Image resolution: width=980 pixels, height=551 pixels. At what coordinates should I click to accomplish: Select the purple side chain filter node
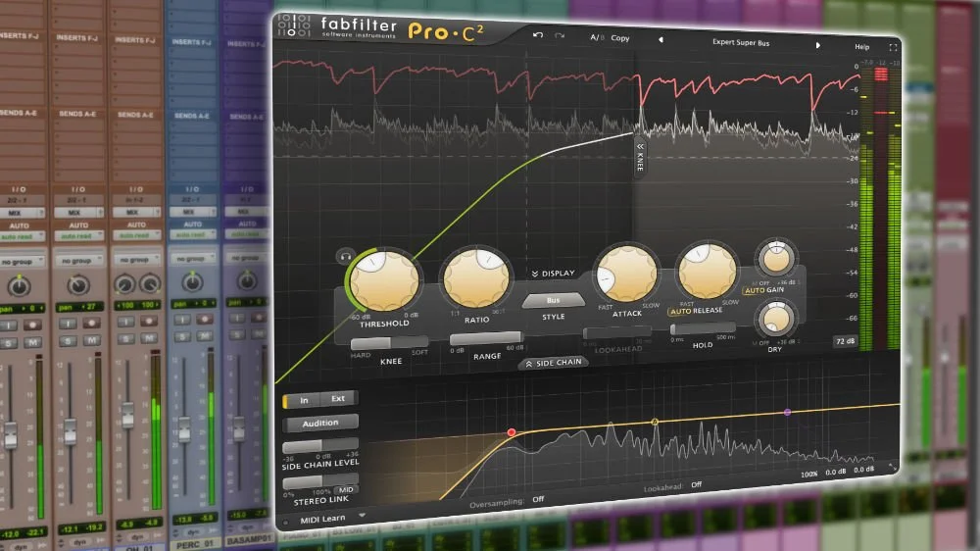(787, 413)
